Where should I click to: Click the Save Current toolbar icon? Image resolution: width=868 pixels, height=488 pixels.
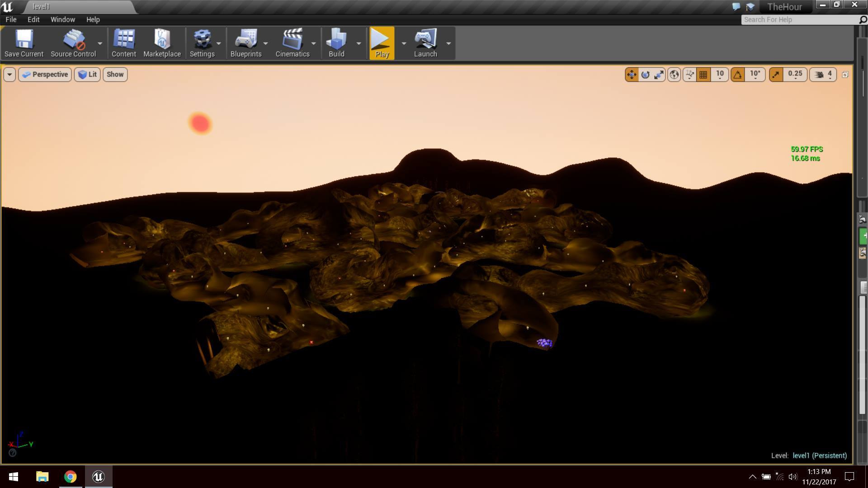click(x=24, y=43)
